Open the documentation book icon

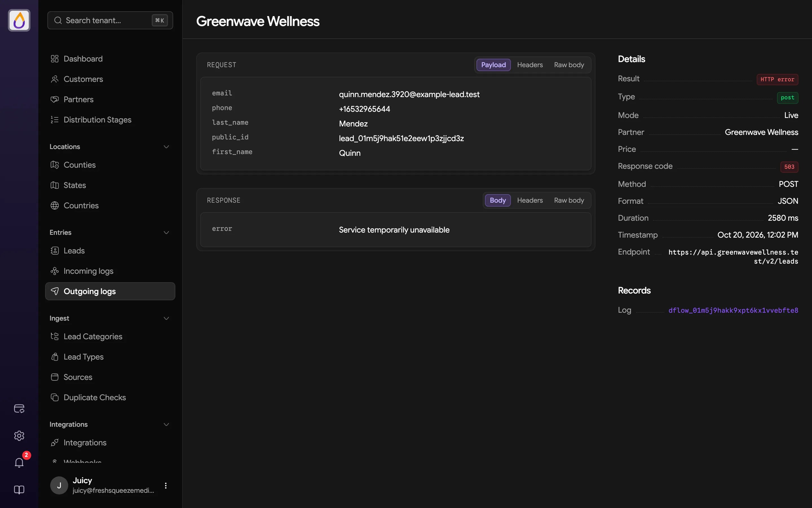[x=19, y=490]
